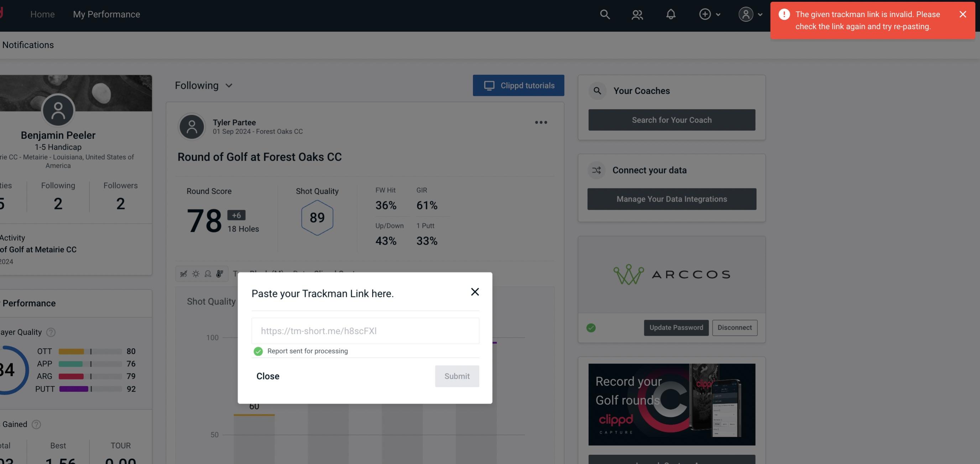This screenshot has height=464, width=980.
Task: Click Manage Your Data Integrations button
Action: pyautogui.click(x=672, y=199)
